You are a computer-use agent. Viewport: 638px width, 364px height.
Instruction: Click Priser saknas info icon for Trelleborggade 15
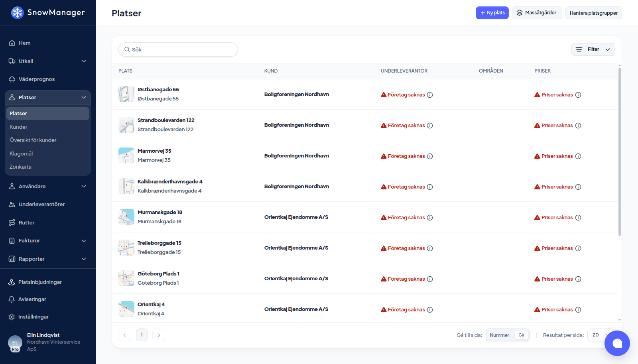click(x=578, y=248)
